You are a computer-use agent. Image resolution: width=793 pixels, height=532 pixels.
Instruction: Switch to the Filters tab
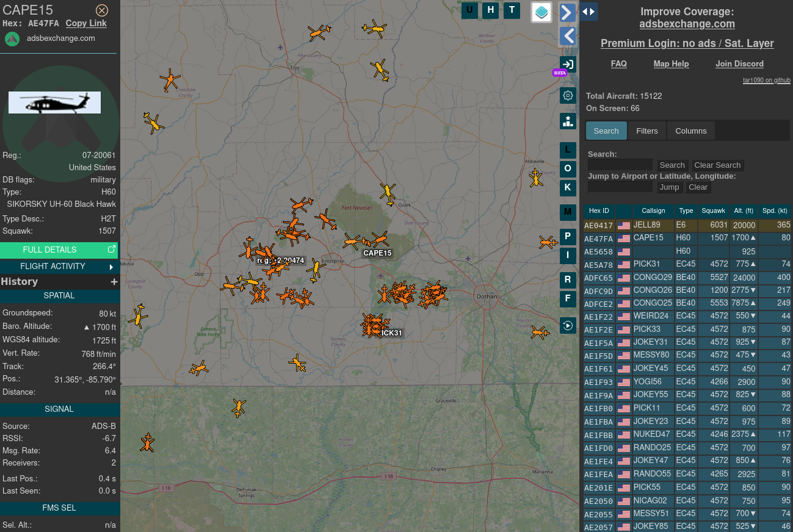click(x=647, y=131)
